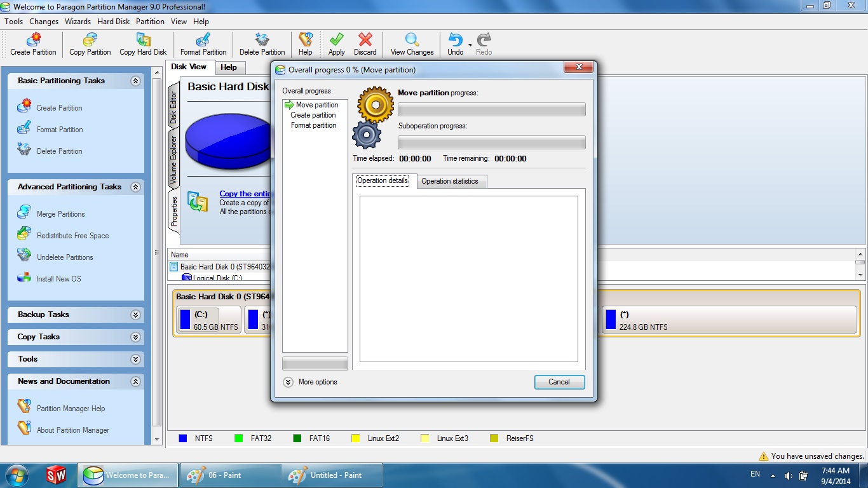The image size is (868, 488).
Task: Open the Partition menu
Action: tap(150, 22)
